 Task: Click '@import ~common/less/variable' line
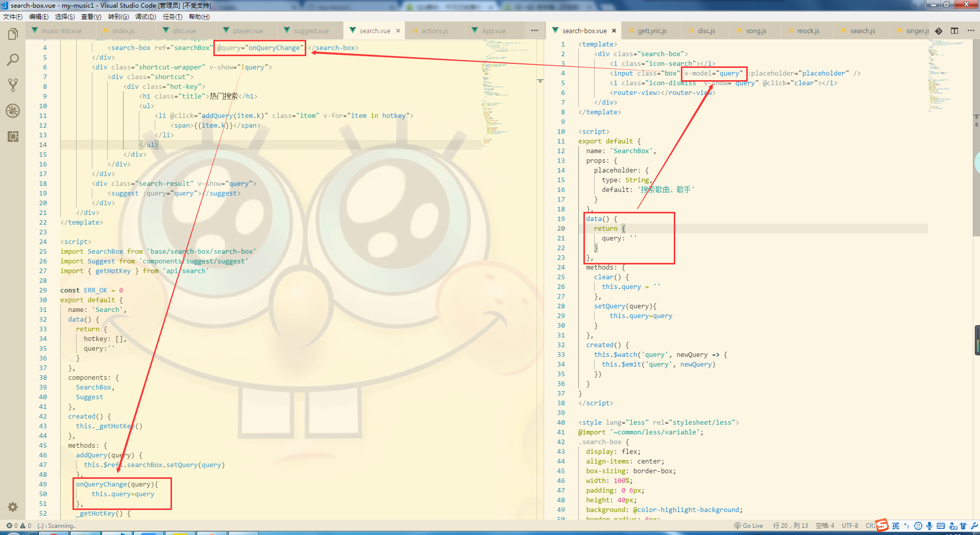(x=641, y=432)
